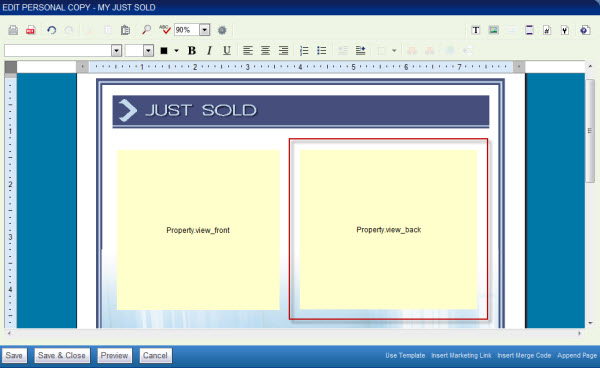This screenshot has height=368, width=600.
Task: Insert a text box with T icon
Action: click(476, 30)
